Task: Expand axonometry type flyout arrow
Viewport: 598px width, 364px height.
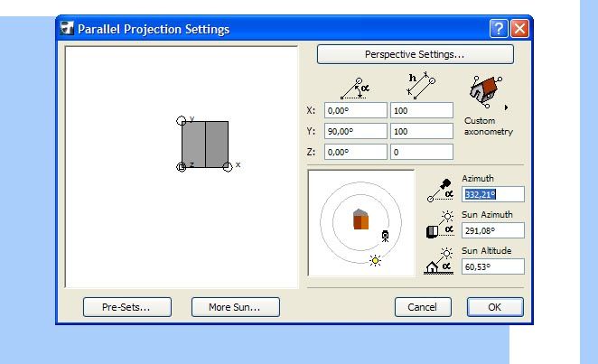Action: [x=506, y=107]
